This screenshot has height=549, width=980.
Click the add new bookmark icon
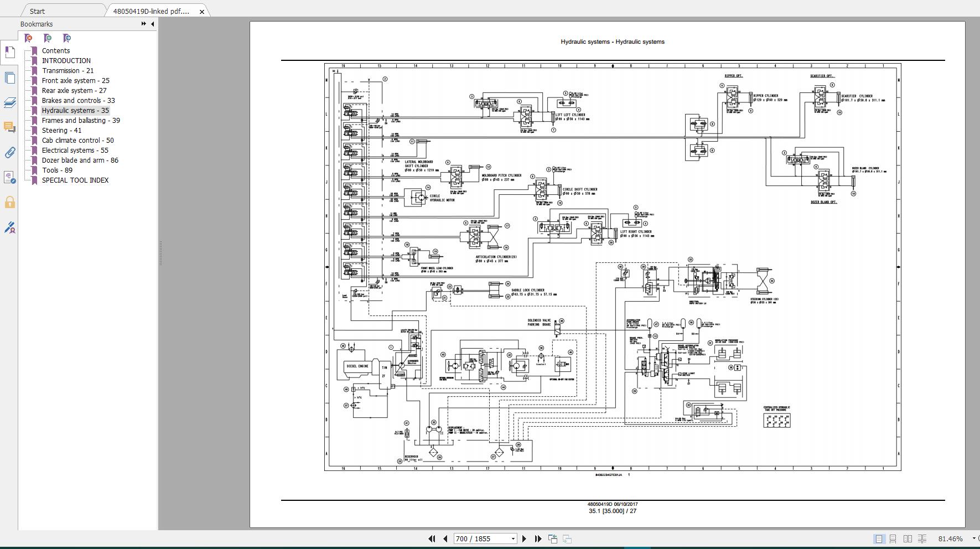click(x=48, y=38)
